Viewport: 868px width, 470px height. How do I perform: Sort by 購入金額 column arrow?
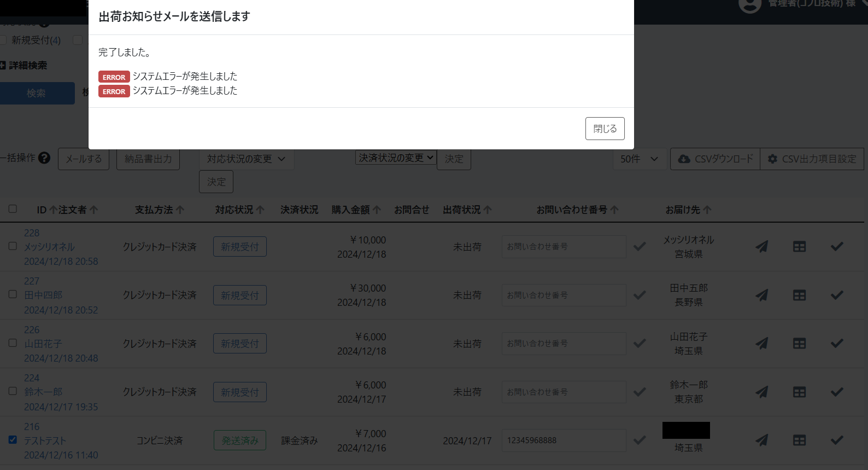click(x=377, y=210)
